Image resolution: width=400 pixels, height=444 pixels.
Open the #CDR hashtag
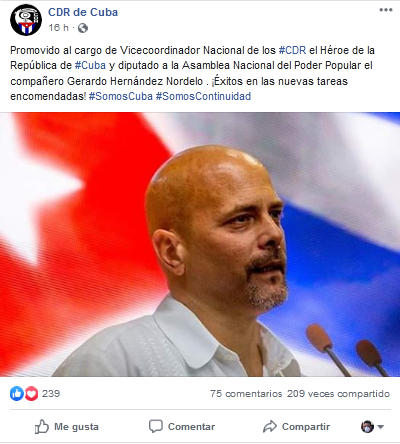pos(292,50)
